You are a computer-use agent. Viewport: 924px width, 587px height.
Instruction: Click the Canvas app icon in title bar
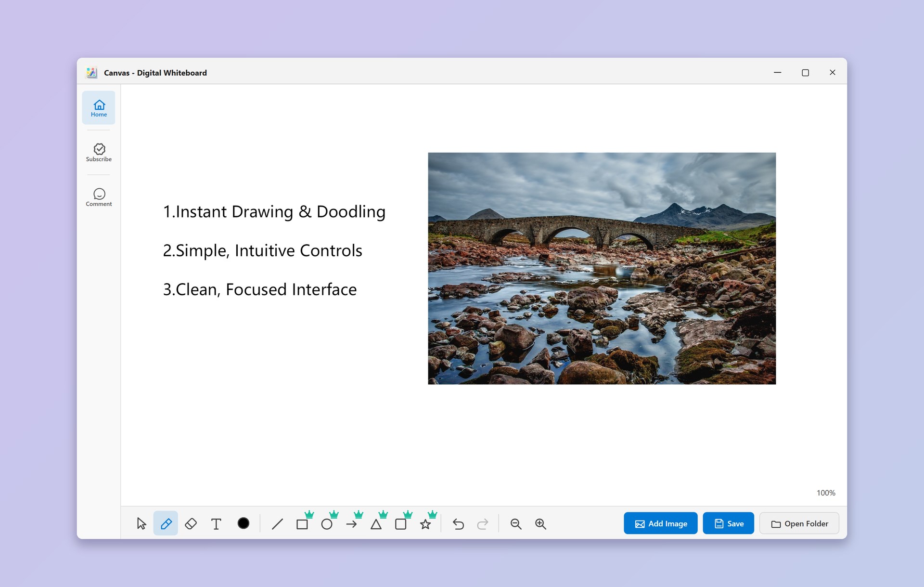tap(91, 72)
